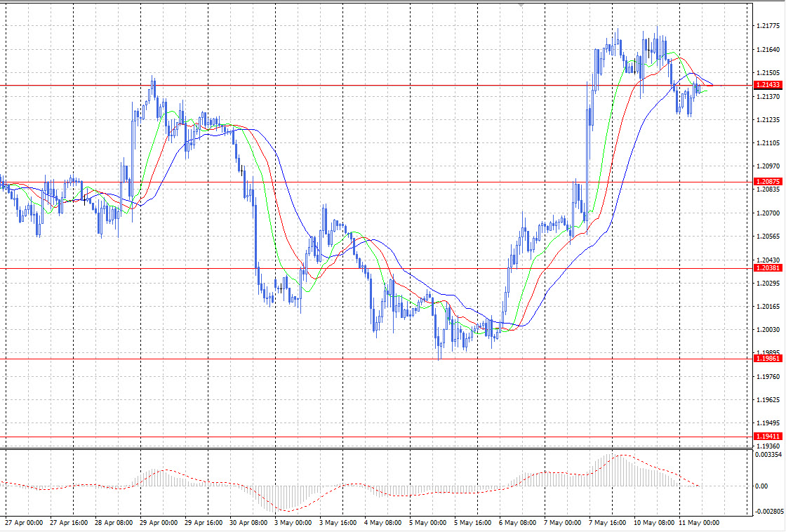Click the 1.21370 price scale value
This screenshot has width=786, height=532.
768,96
